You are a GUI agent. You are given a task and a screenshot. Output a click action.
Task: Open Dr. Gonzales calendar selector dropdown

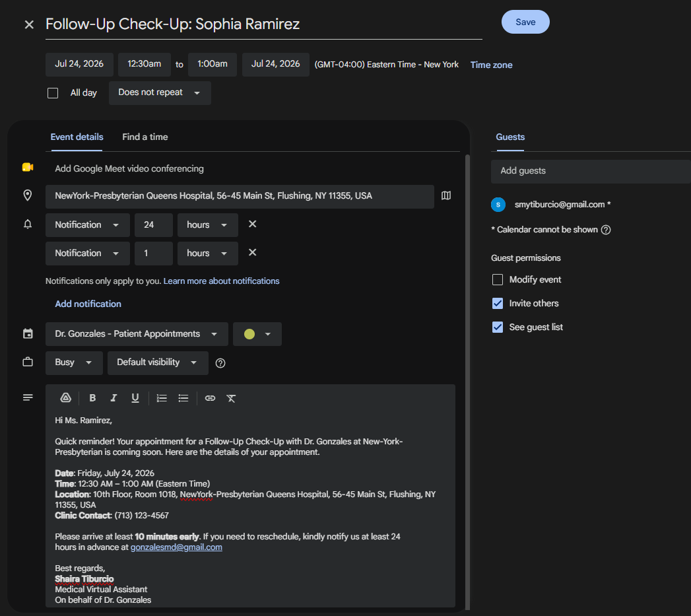137,334
